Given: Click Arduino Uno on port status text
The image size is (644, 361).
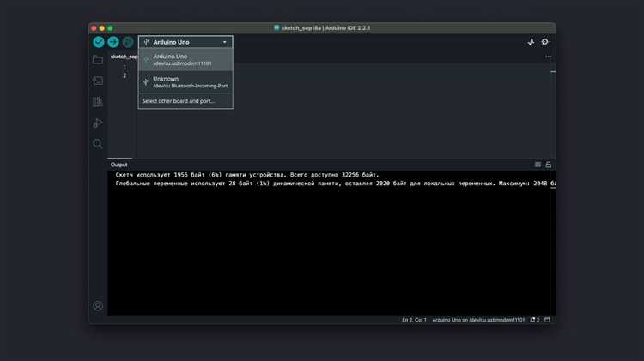Looking at the screenshot, I should pos(478,320).
